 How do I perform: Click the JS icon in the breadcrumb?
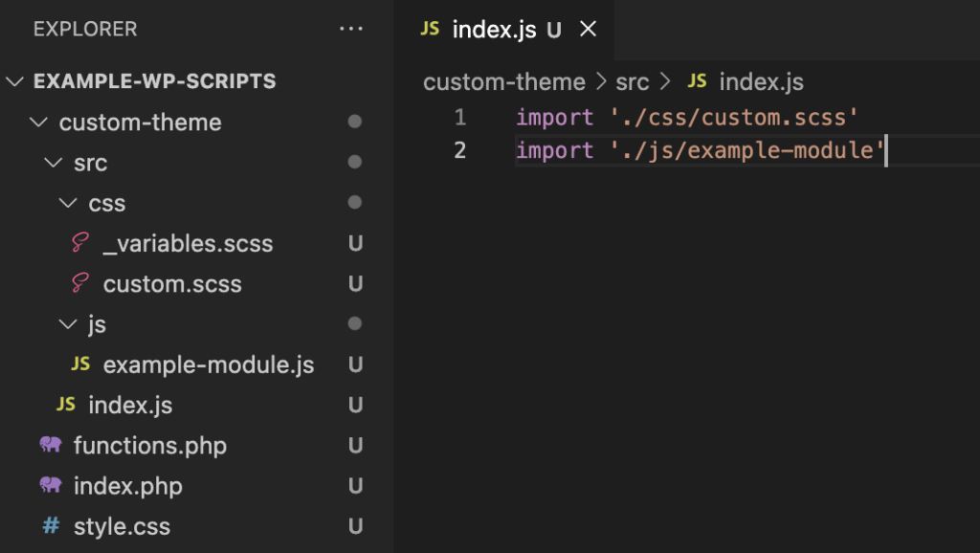(x=697, y=80)
